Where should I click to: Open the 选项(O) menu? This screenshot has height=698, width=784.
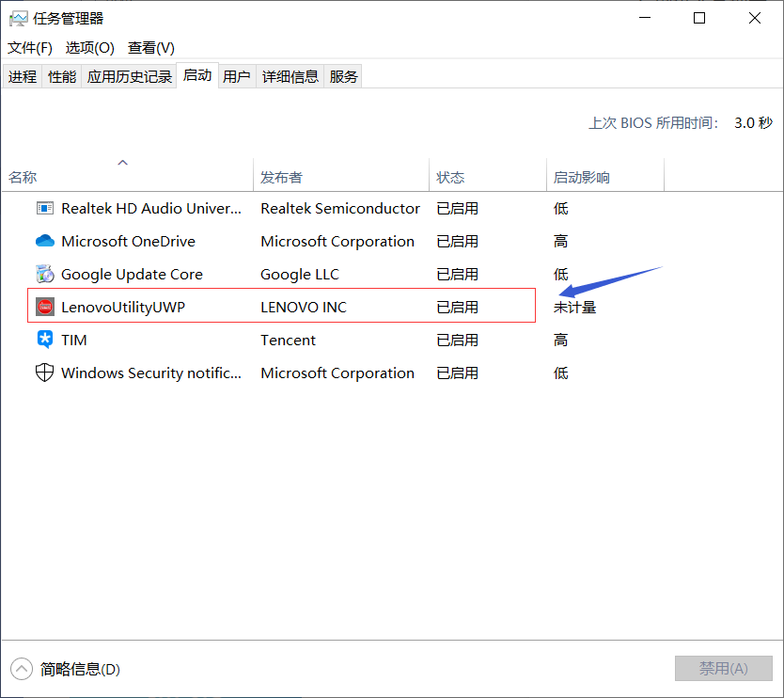(x=90, y=48)
